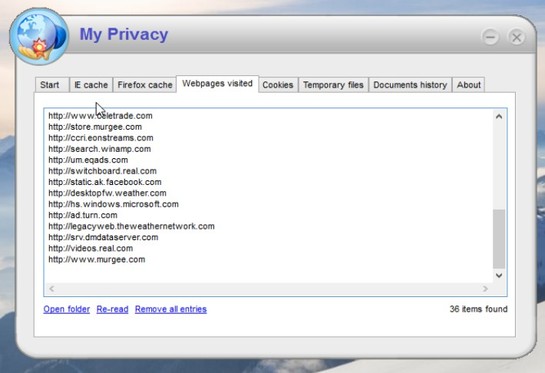The width and height of the screenshot is (545, 373).
Task: Click the list's down scroll arrow
Action: (499, 276)
